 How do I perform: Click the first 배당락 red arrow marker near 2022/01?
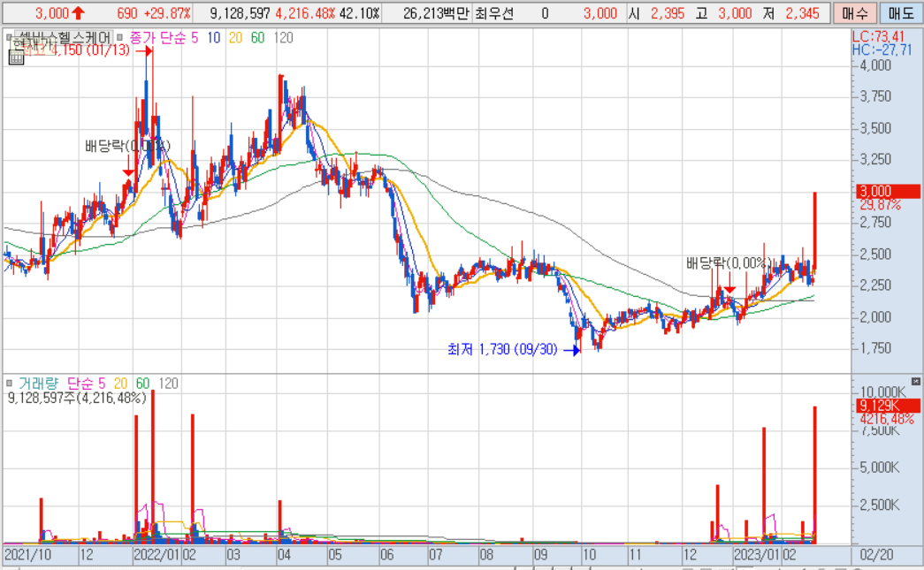click(128, 165)
